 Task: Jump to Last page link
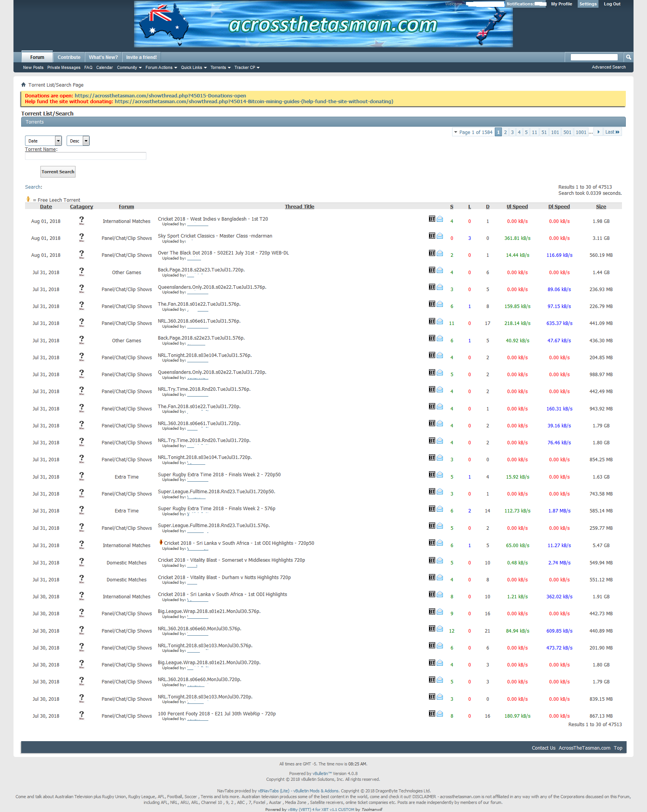[612, 132]
